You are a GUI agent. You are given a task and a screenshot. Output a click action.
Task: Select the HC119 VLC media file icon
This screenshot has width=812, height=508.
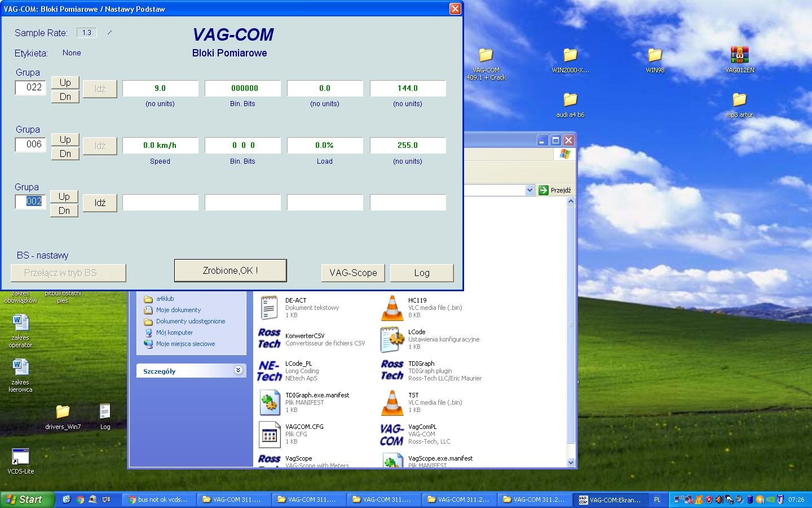pyautogui.click(x=392, y=308)
